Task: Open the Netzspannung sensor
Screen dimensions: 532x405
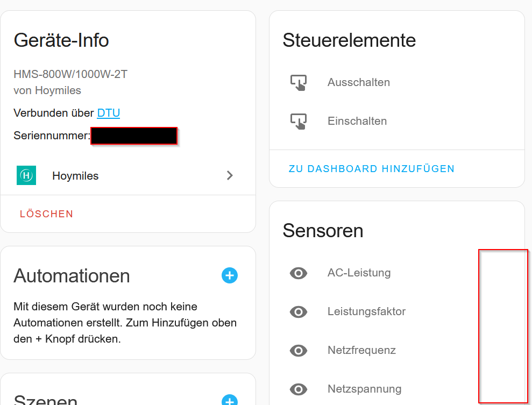Action: point(364,389)
